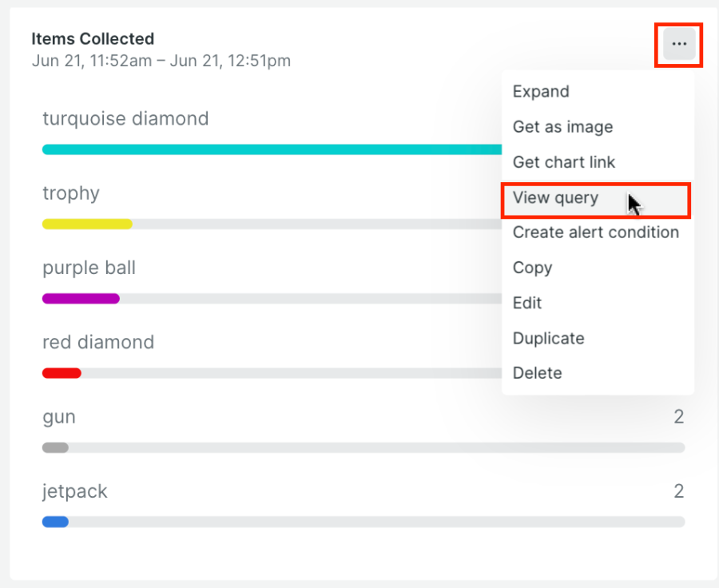
Task: Choose Edit to modify the chart
Action: (x=527, y=303)
